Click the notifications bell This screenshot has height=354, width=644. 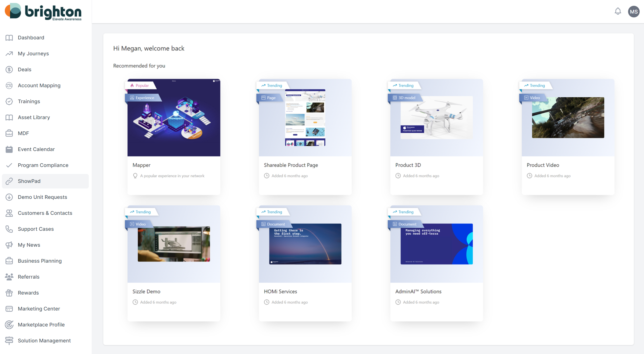(x=618, y=11)
